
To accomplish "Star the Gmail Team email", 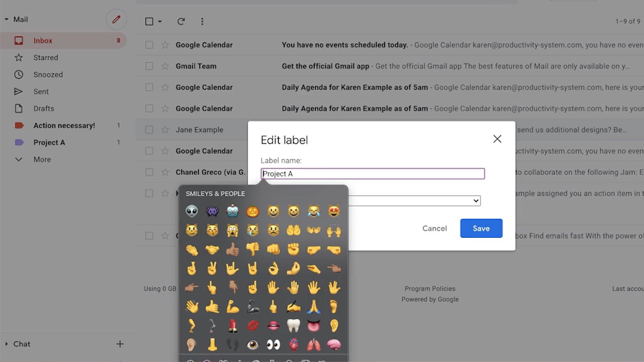I will [x=165, y=66].
